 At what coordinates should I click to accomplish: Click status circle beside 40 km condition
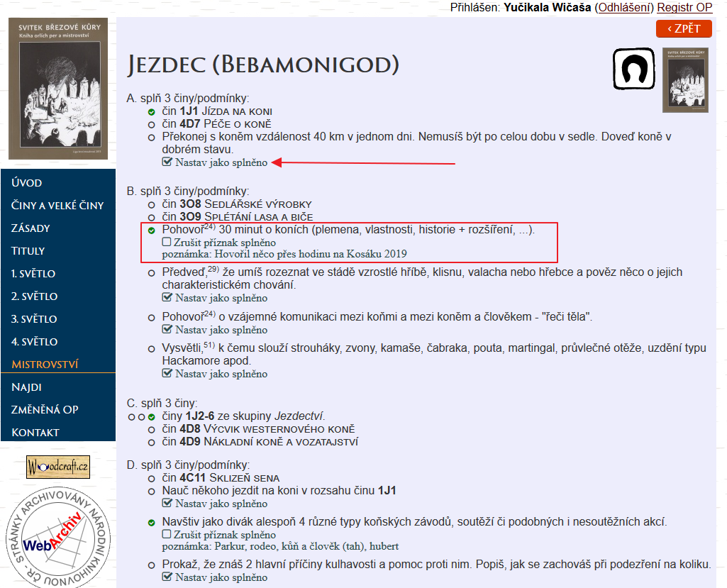(151, 138)
